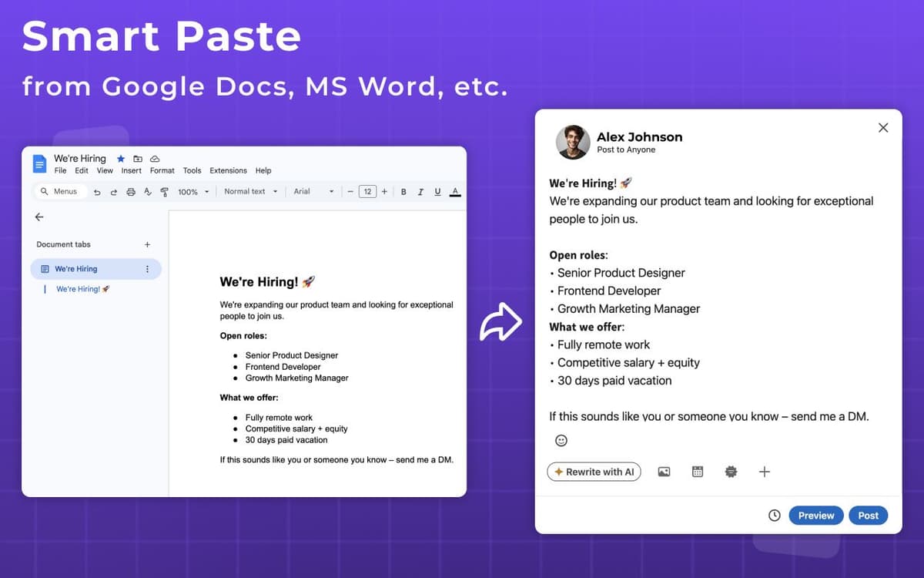Click 'Competitive salary + equity' in the post
This screenshot has width=924, height=578.
tap(628, 362)
